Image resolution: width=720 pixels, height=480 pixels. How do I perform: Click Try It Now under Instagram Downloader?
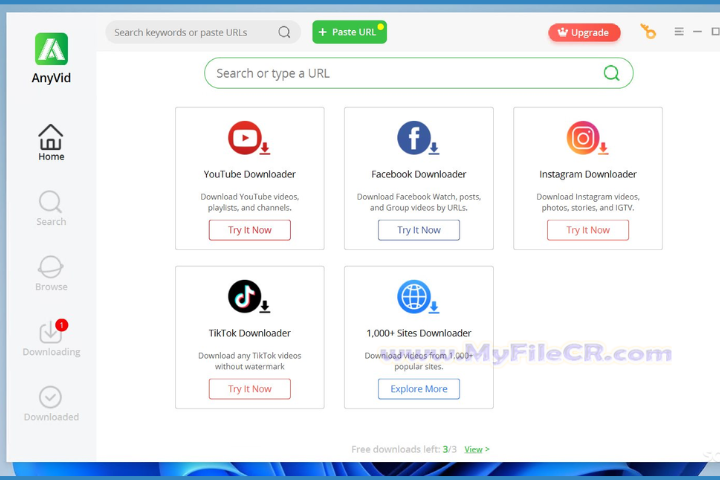tap(588, 230)
